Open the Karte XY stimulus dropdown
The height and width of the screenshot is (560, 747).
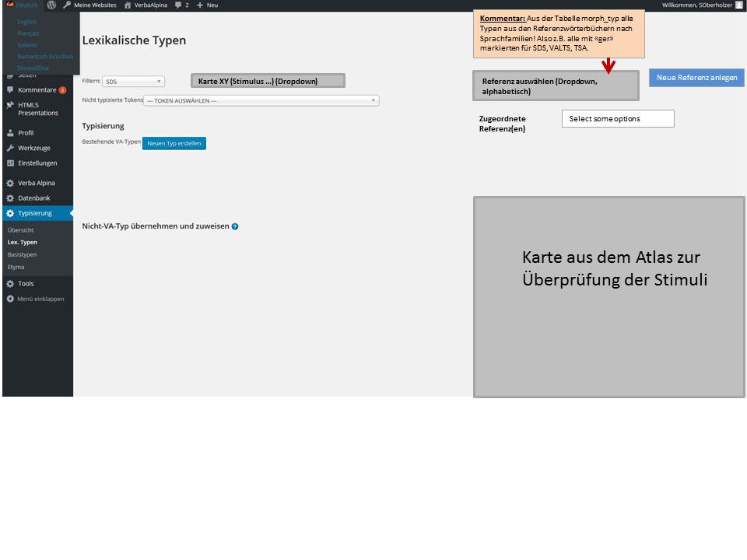(267, 81)
